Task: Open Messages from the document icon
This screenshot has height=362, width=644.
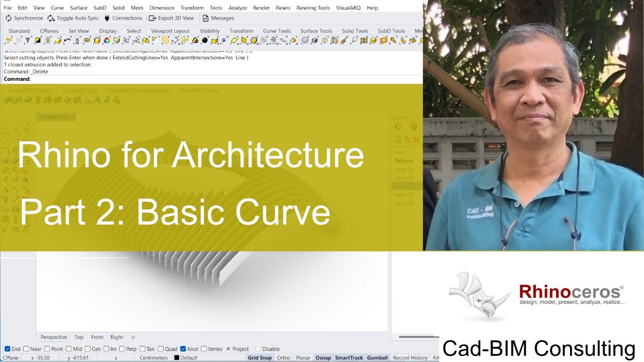Action: click(205, 18)
